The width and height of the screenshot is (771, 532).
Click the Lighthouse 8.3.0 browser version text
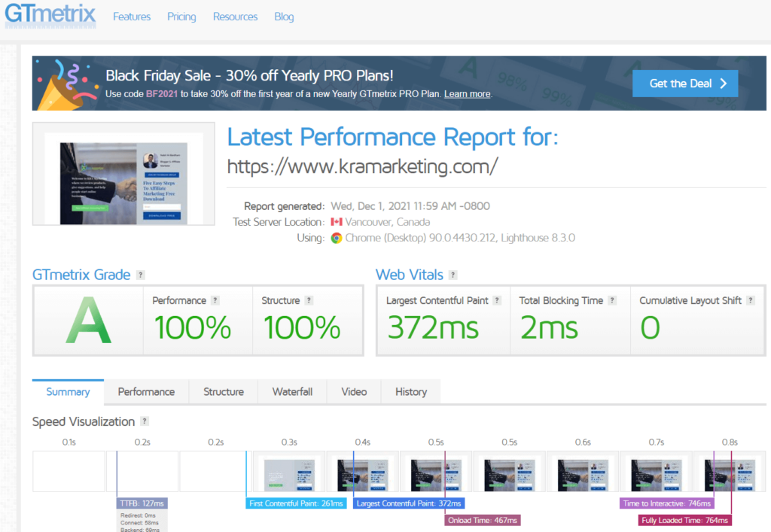pos(538,239)
